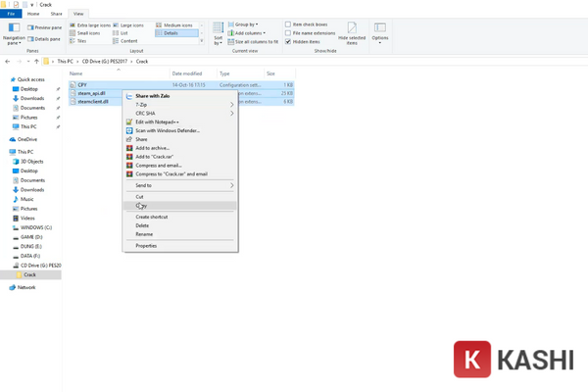The height and width of the screenshot is (392, 588).
Task: Select the View ribbon tab
Action: 78,14
